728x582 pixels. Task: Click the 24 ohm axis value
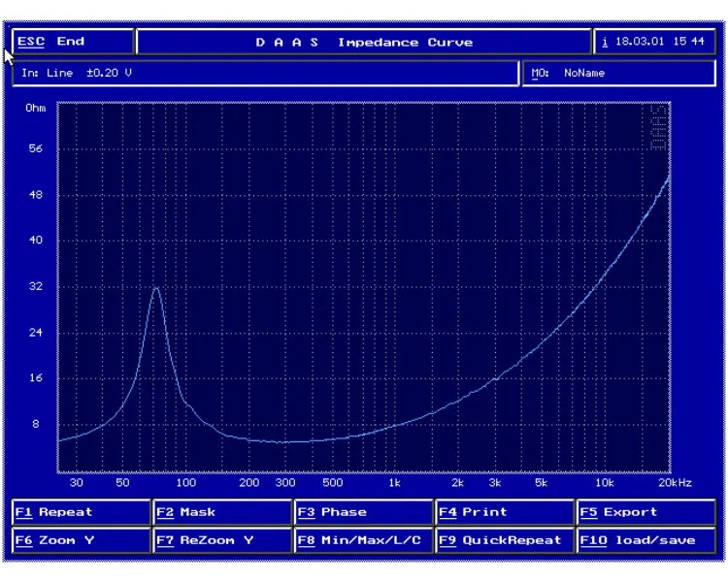click(x=36, y=333)
